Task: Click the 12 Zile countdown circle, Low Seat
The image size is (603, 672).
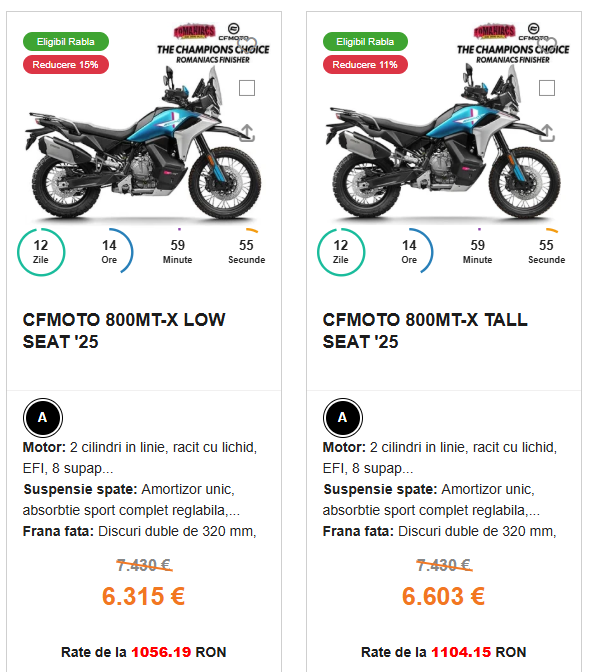Action: [x=41, y=251]
